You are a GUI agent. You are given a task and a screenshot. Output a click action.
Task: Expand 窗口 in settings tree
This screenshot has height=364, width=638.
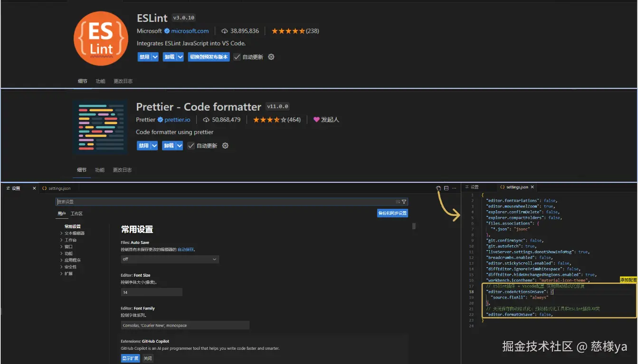click(x=61, y=247)
